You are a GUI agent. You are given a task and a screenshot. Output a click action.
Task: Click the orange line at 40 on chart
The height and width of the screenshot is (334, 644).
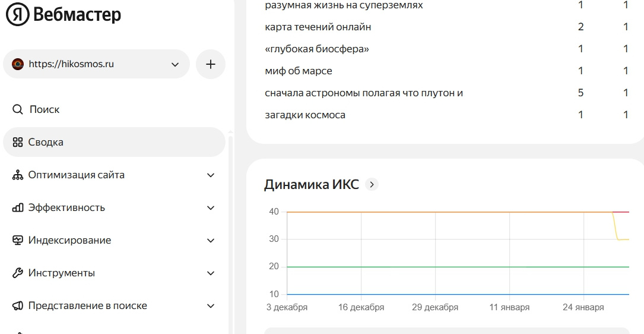click(x=450, y=212)
